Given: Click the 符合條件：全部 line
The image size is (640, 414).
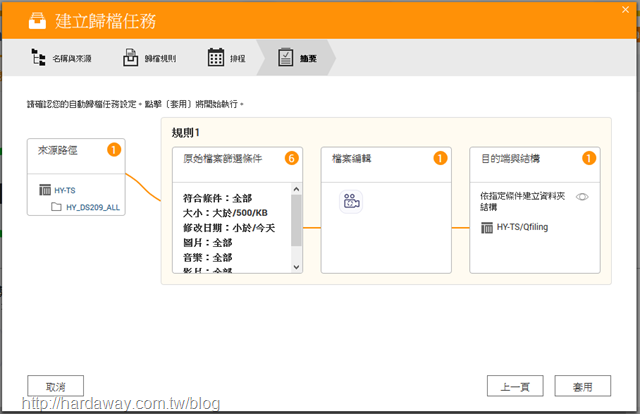Looking at the screenshot, I should pyautogui.click(x=217, y=198).
